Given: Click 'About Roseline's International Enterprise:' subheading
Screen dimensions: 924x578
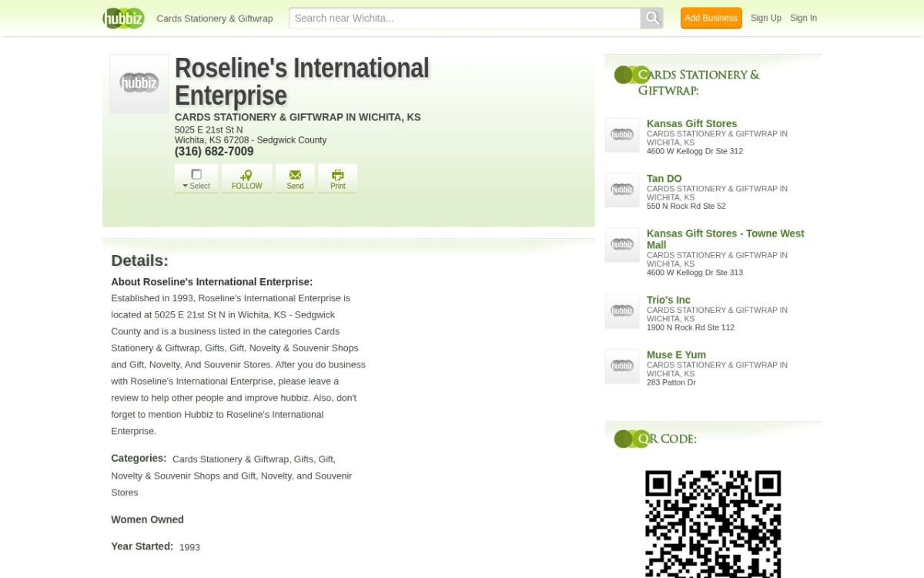Looking at the screenshot, I should click(212, 282).
